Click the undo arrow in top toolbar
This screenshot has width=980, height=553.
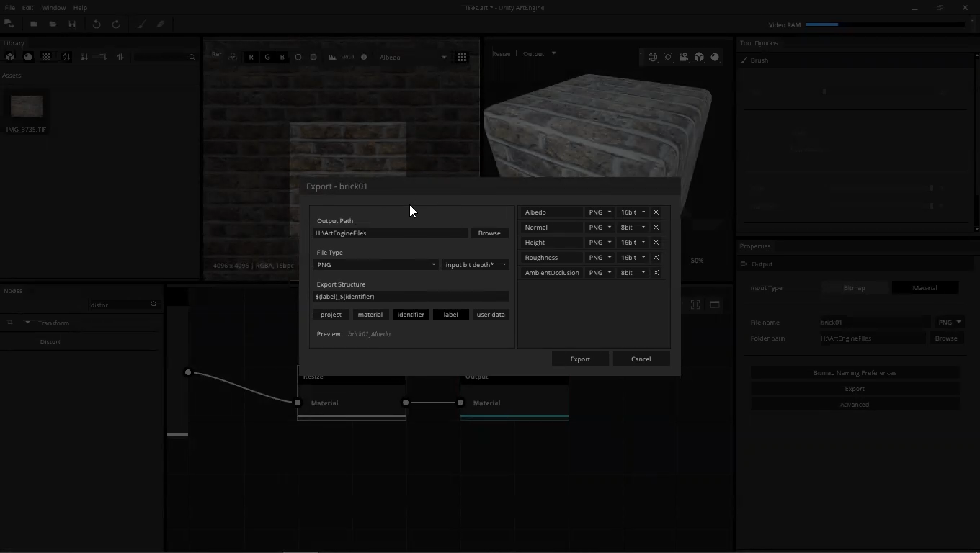96,24
